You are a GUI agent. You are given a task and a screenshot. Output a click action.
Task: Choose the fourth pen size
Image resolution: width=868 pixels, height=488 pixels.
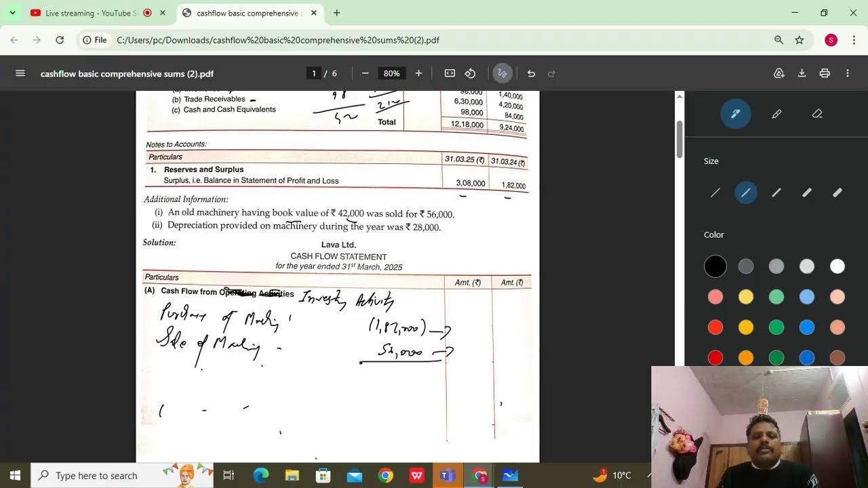pos(807,193)
